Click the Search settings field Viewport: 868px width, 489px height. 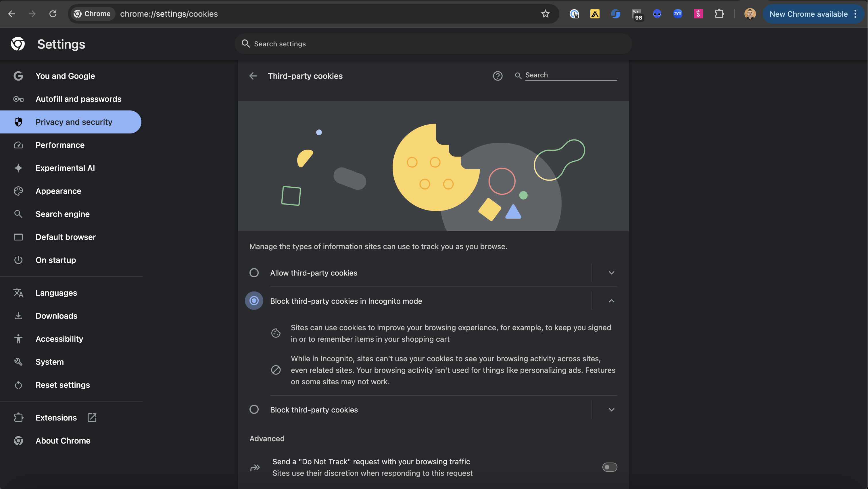point(433,44)
